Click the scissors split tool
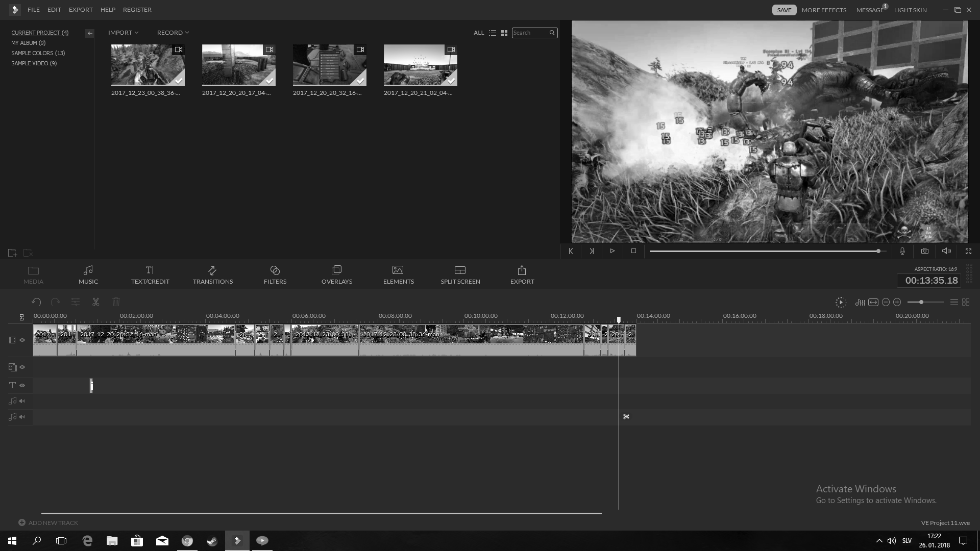 [95, 302]
